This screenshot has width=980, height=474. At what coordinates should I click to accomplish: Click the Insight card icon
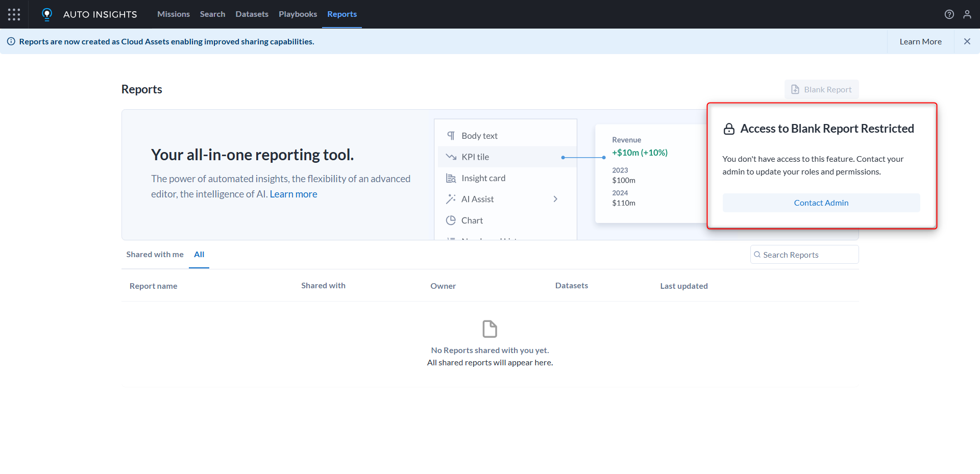(x=451, y=178)
